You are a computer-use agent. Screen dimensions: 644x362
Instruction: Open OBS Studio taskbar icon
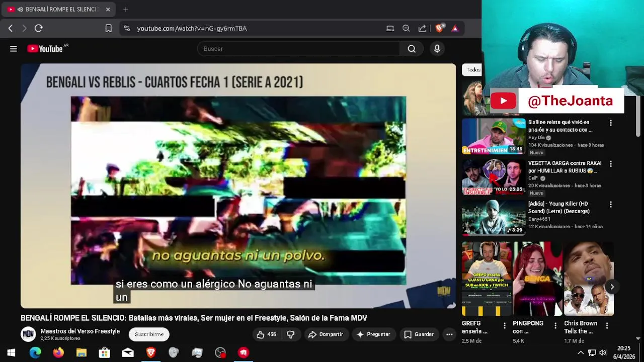pyautogui.click(x=220, y=353)
